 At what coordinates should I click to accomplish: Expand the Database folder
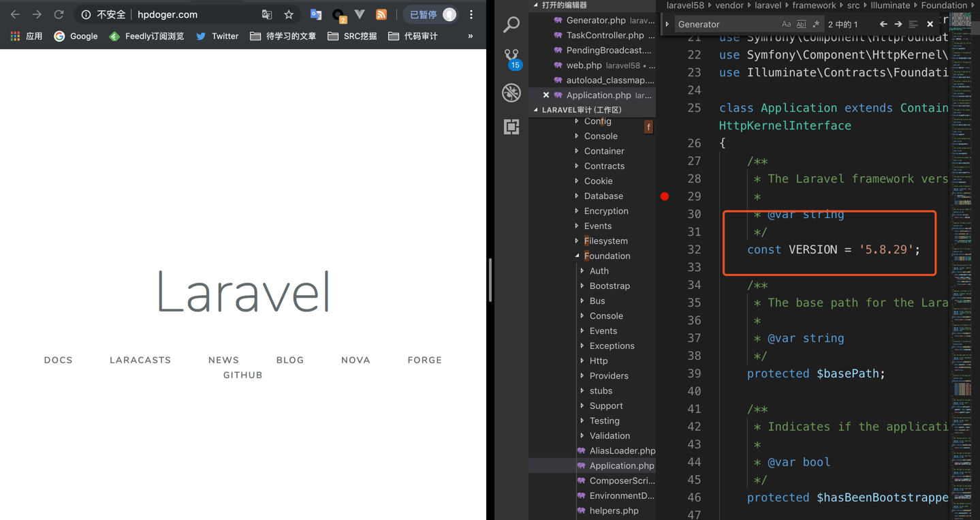click(x=603, y=196)
